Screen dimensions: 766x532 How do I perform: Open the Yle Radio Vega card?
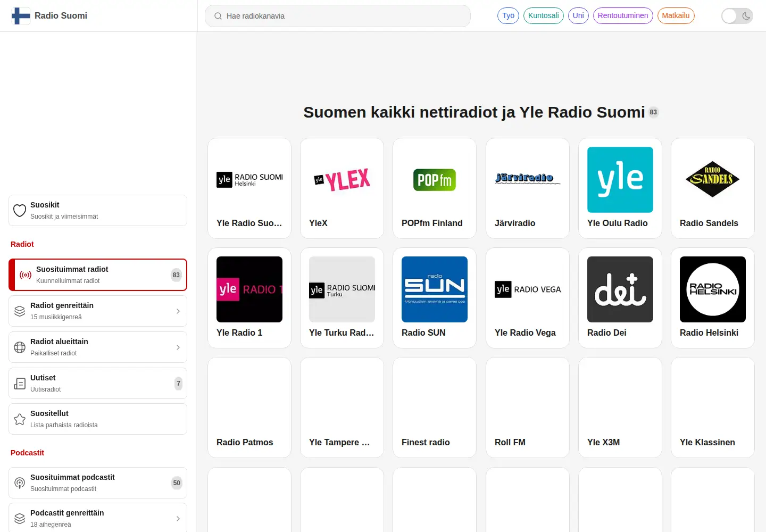click(x=528, y=298)
